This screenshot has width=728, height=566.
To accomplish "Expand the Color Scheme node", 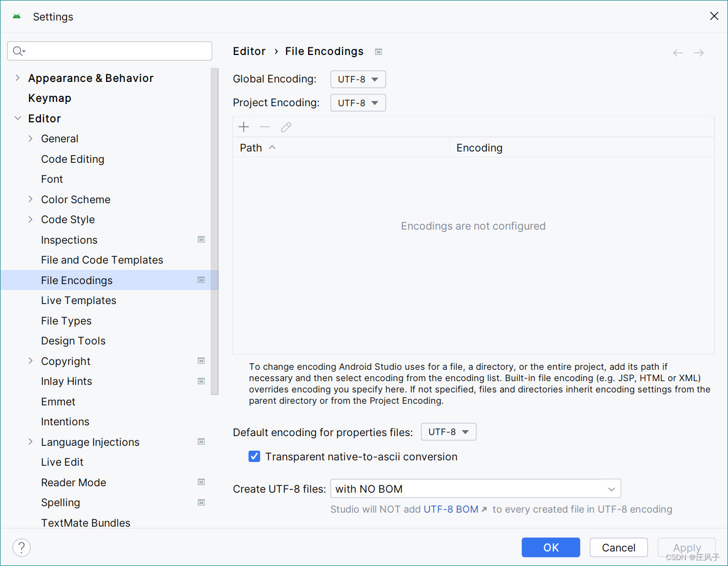I will coord(31,199).
